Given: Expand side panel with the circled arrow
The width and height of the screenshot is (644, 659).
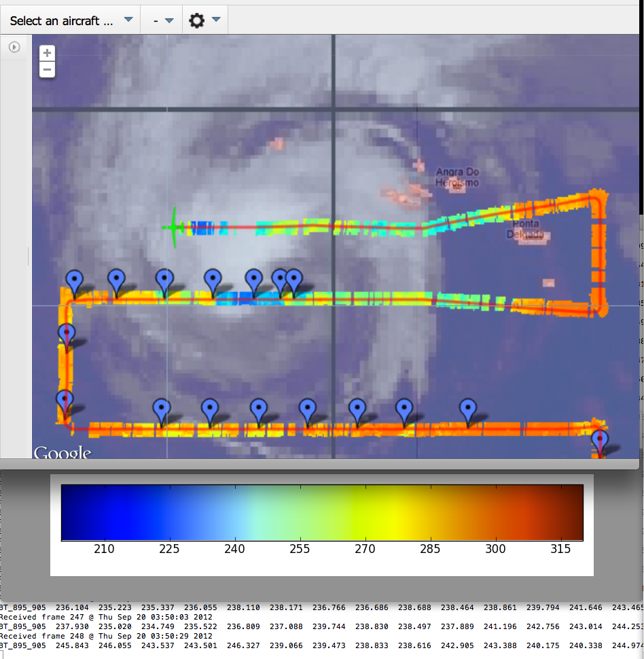Looking at the screenshot, I should tap(14, 47).
